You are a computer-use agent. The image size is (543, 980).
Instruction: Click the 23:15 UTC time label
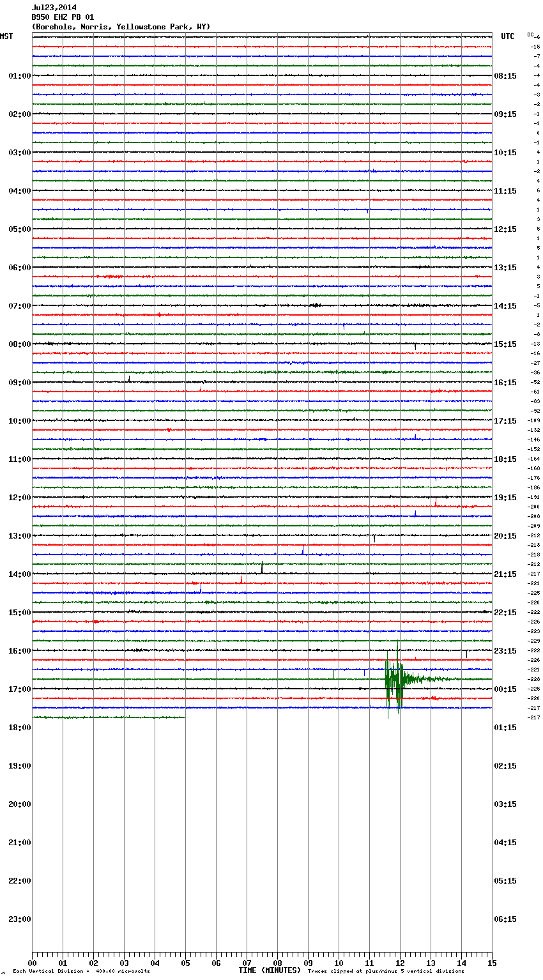click(505, 651)
